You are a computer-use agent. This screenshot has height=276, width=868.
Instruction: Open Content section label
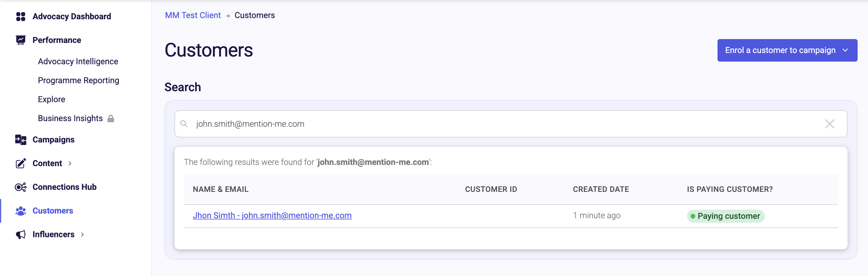coord(47,163)
